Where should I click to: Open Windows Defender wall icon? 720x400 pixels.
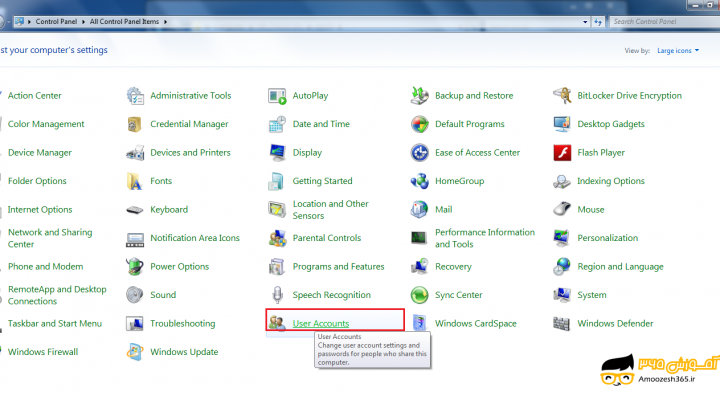[x=562, y=324]
